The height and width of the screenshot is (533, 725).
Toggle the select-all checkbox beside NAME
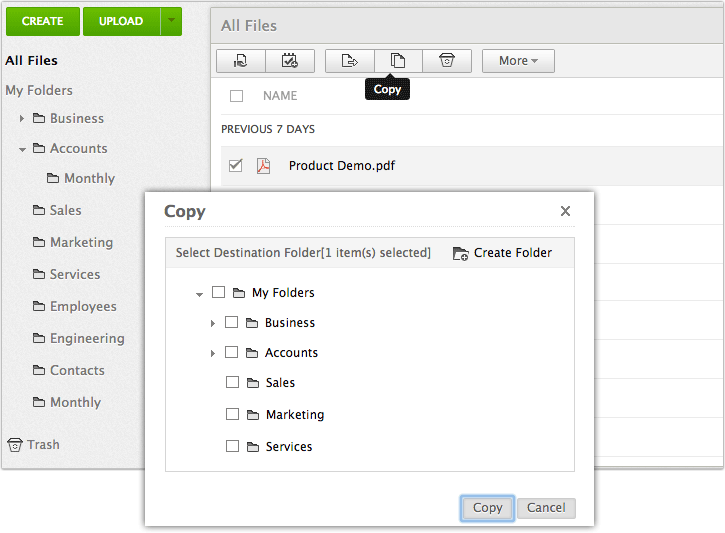tap(236, 96)
